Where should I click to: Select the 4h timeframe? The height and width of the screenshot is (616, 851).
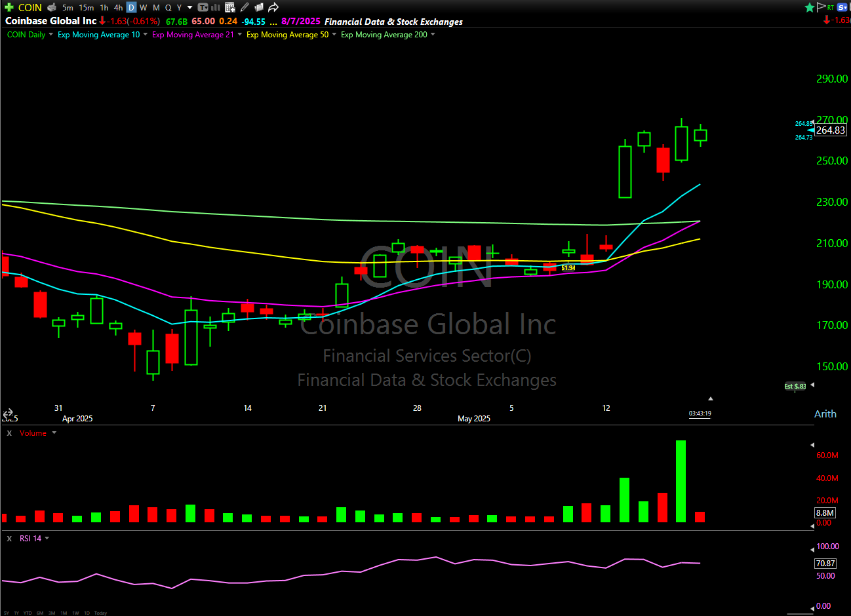(118, 7)
